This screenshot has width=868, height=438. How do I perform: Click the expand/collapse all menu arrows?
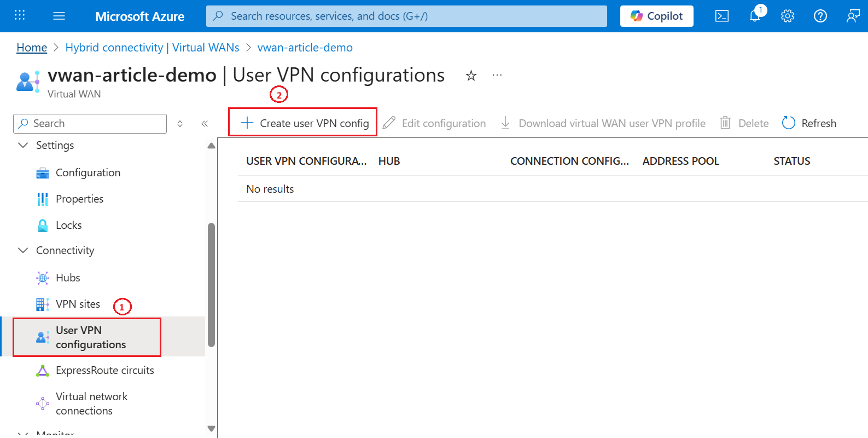pyautogui.click(x=180, y=124)
